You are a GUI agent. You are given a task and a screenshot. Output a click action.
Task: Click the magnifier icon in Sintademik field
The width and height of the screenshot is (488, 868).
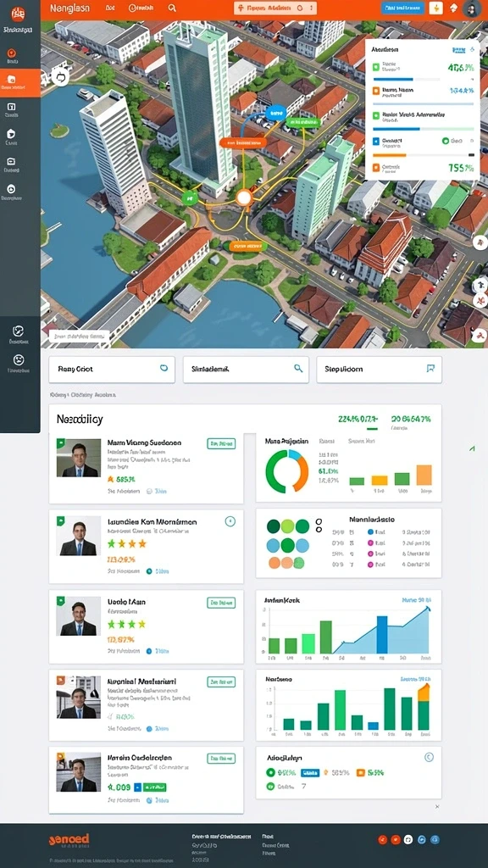(x=297, y=368)
